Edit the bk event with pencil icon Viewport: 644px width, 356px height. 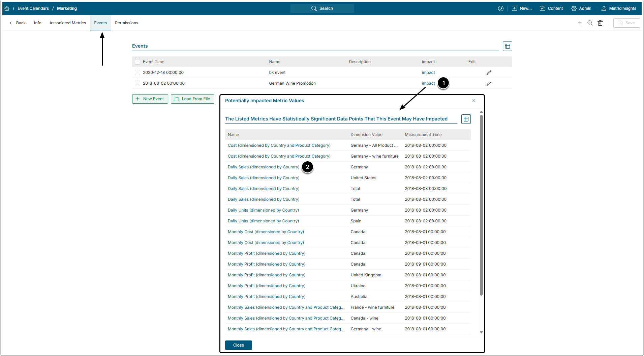[x=489, y=73]
